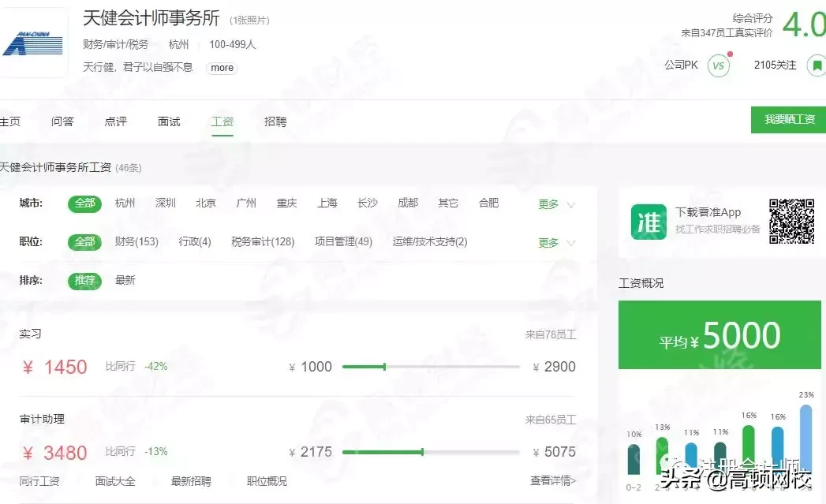
Task: Click the bookmark icon beside 2105关注
Action: coord(817,66)
